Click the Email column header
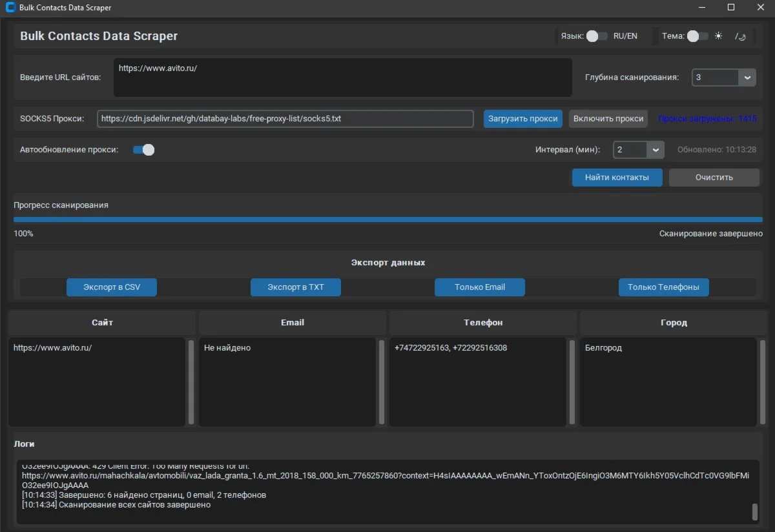Screen dimensions: 775x532 pyautogui.click(x=292, y=322)
